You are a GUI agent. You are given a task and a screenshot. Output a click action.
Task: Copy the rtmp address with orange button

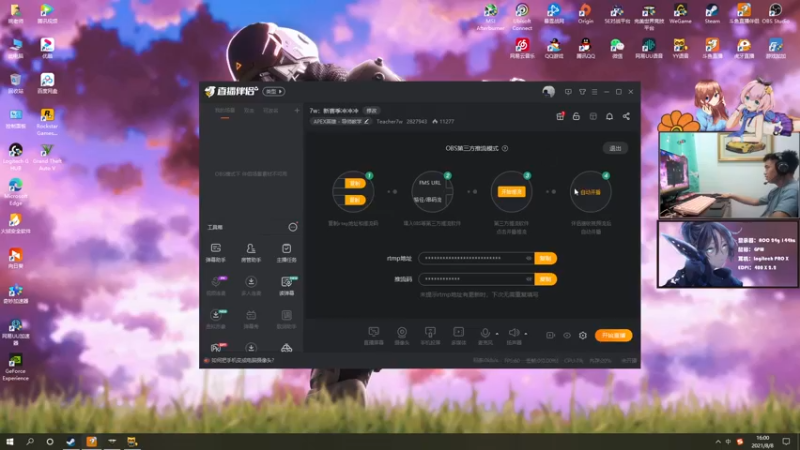pyautogui.click(x=545, y=258)
